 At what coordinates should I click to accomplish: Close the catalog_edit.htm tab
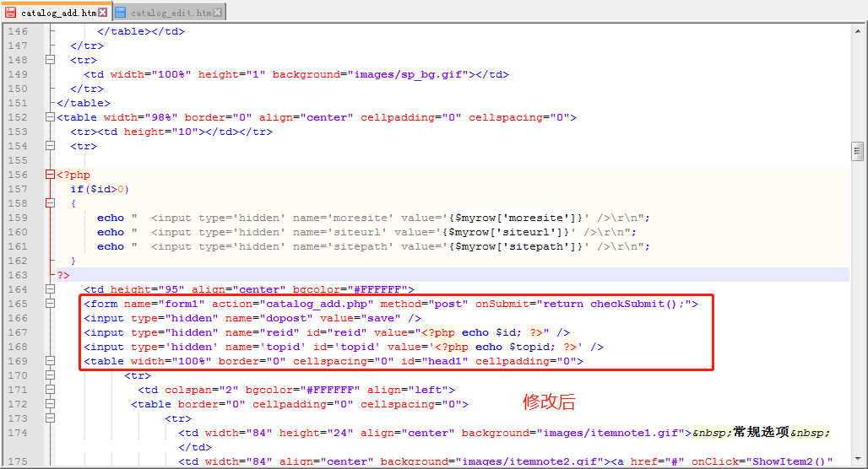click(x=219, y=13)
